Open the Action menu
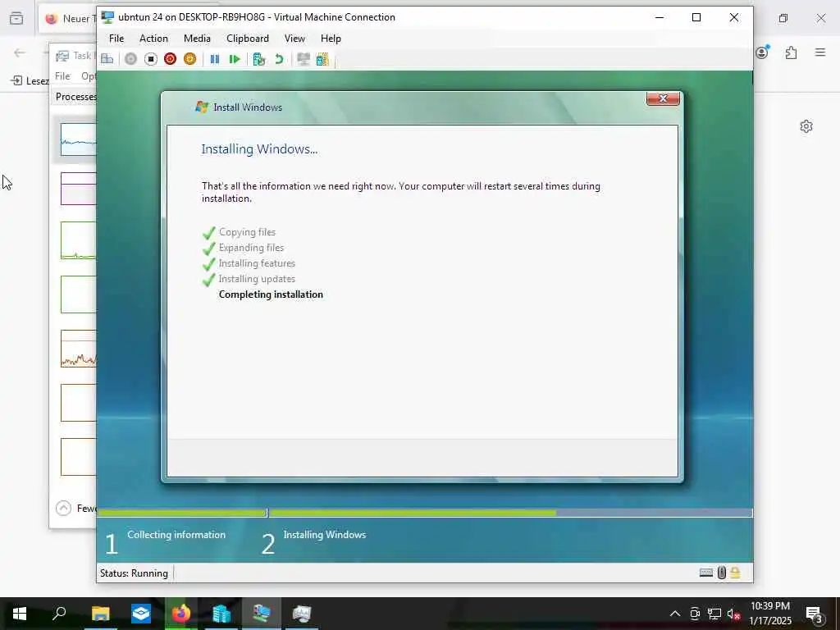 153,39
